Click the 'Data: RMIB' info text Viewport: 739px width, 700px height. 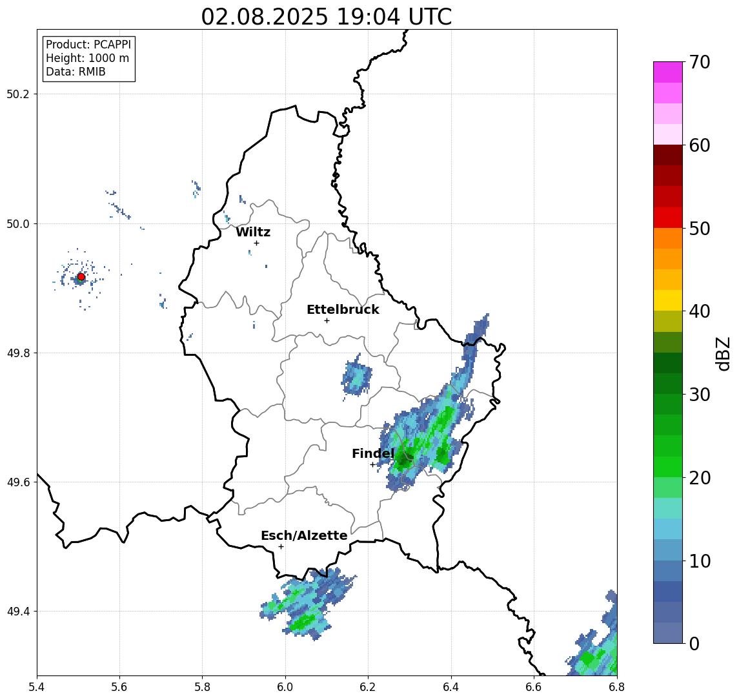pyautogui.click(x=76, y=72)
